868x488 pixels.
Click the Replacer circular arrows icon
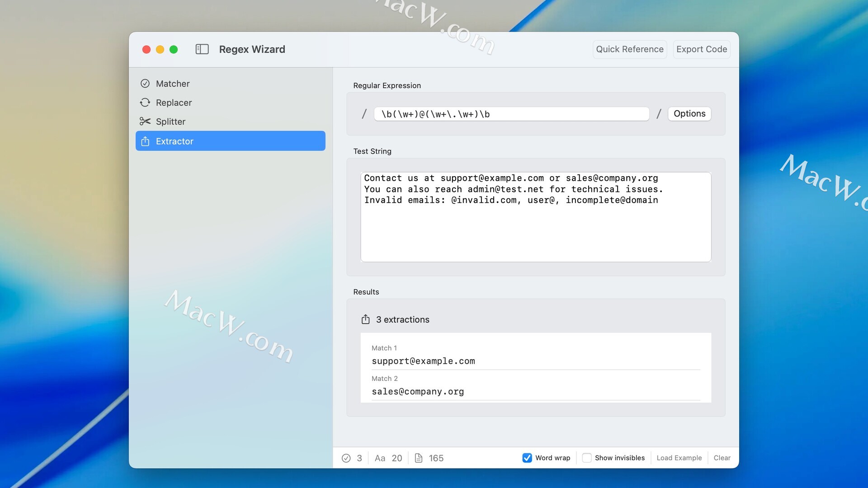coord(145,103)
